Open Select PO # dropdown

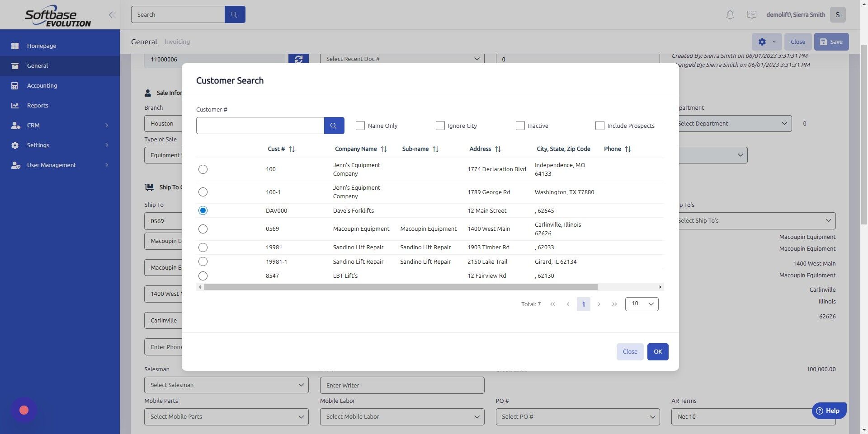click(578, 417)
